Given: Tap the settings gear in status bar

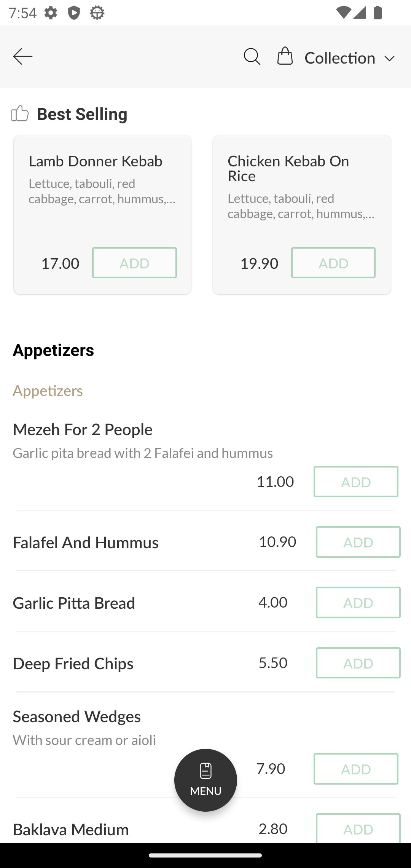Looking at the screenshot, I should (x=51, y=13).
